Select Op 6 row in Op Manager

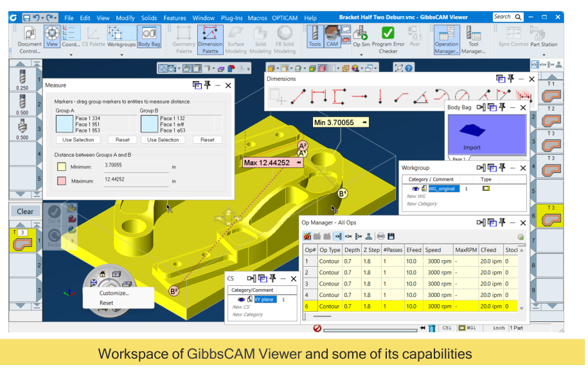pyautogui.click(x=410, y=306)
